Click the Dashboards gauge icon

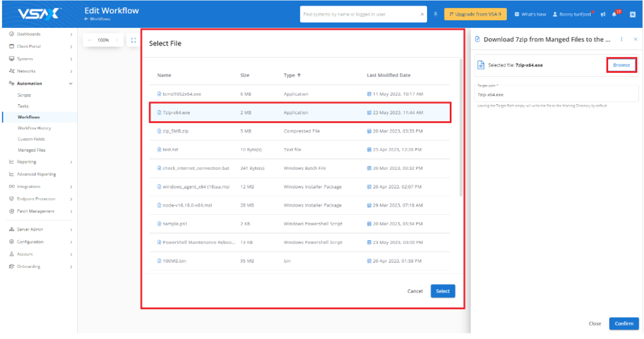[x=12, y=34]
